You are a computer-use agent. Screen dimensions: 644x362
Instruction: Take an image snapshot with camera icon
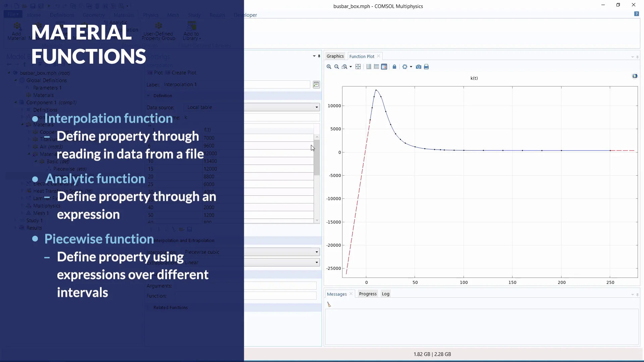(419, 67)
